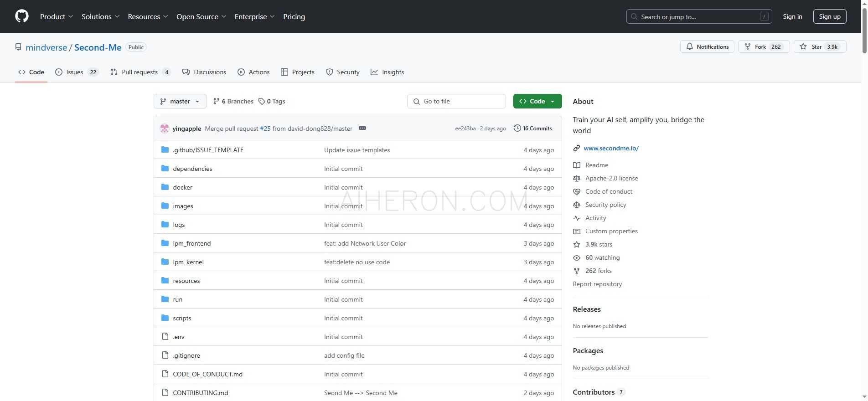Click the Apache-2.0 license scale icon
The image size is (868, 401).
[577, 178]
